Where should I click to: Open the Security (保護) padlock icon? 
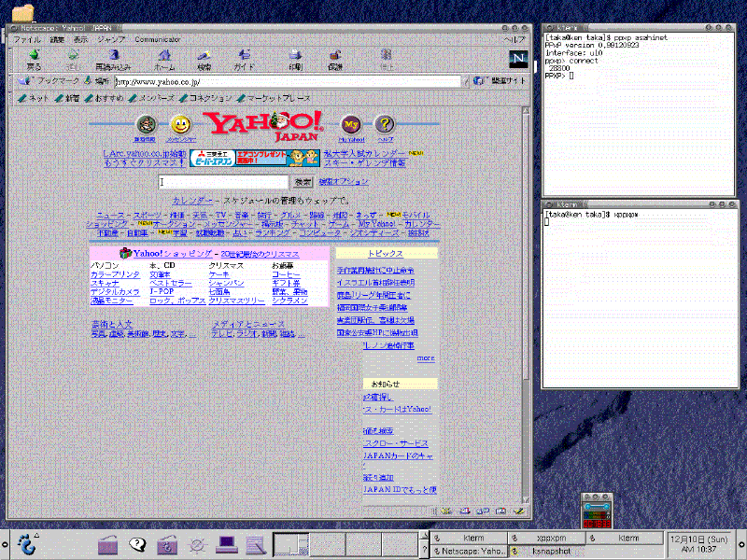335,60
